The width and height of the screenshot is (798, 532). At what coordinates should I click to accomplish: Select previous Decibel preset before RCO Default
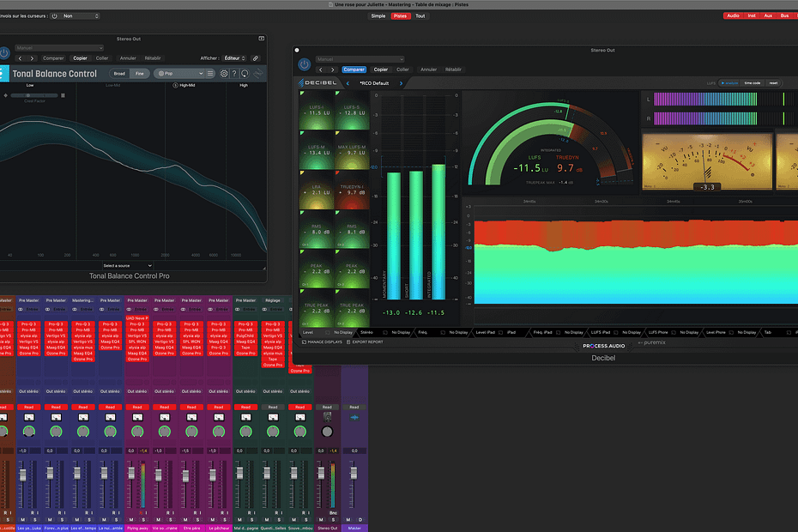(x=348, y=83)
